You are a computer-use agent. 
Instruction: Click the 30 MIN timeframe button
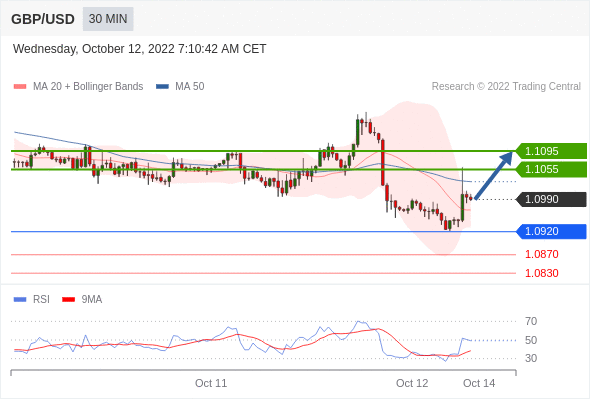point(108,19)
